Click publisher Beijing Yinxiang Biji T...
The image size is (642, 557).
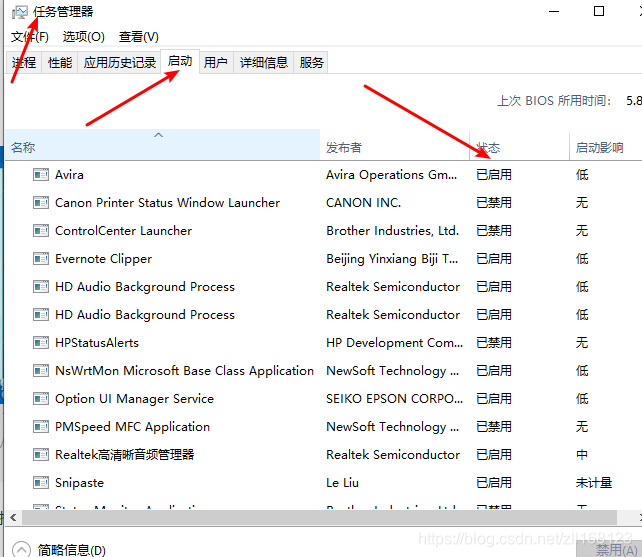392,259
